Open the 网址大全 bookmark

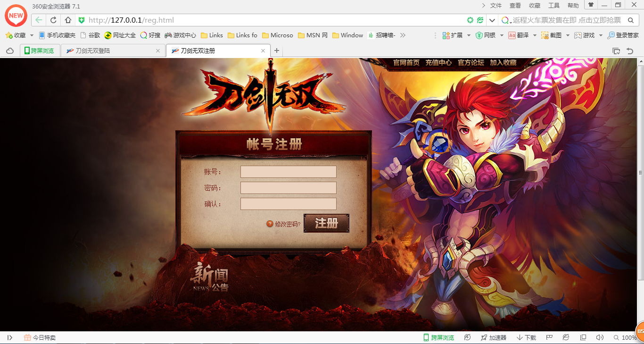pos(120,35)
